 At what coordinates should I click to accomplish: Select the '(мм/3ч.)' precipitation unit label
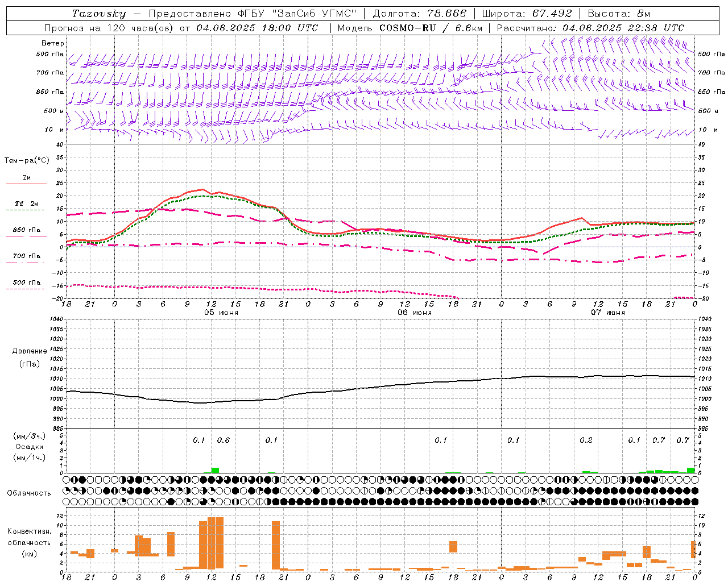pos(30,436)
